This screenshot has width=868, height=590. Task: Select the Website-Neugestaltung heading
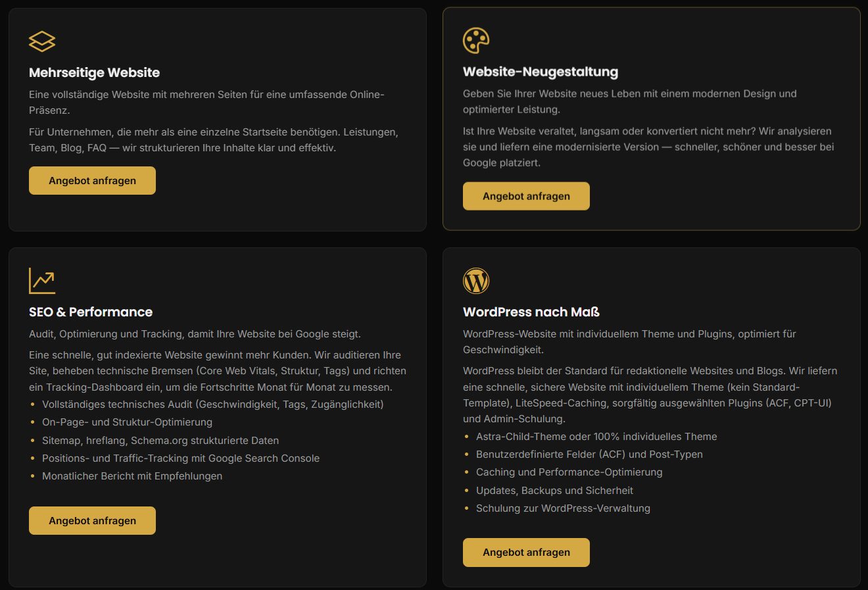tap(541, 72)
